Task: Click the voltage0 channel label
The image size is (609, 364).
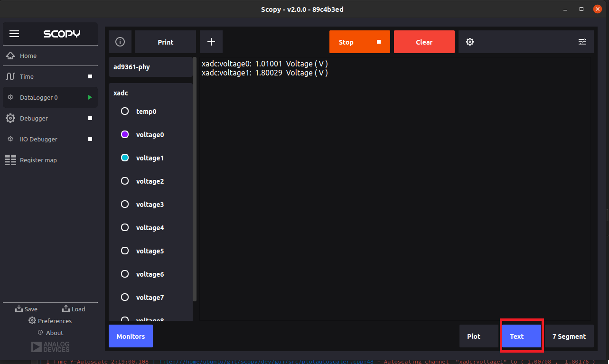Action: click(x=150, y=134)
